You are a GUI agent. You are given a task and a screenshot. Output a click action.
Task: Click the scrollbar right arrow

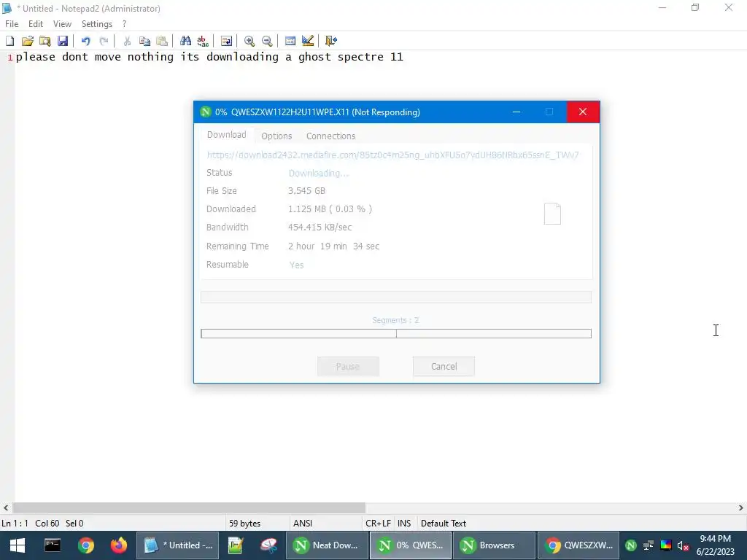click(741, 507)
